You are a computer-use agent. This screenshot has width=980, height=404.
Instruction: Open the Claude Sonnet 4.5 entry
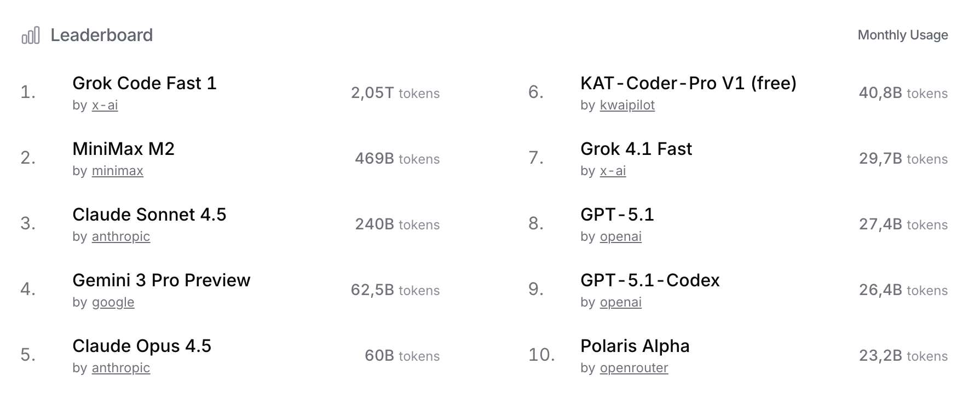pyautogui.click(x=149, y=215)
